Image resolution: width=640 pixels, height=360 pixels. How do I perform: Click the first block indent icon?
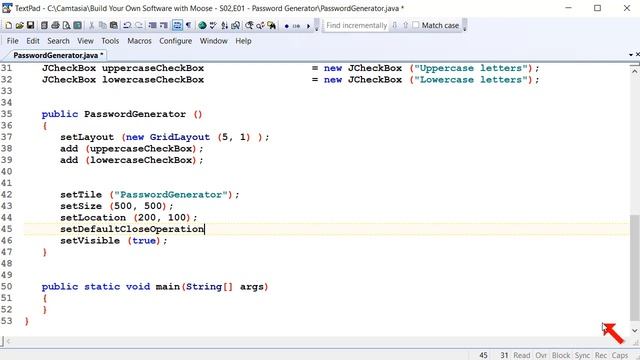[x=152, y=25]
